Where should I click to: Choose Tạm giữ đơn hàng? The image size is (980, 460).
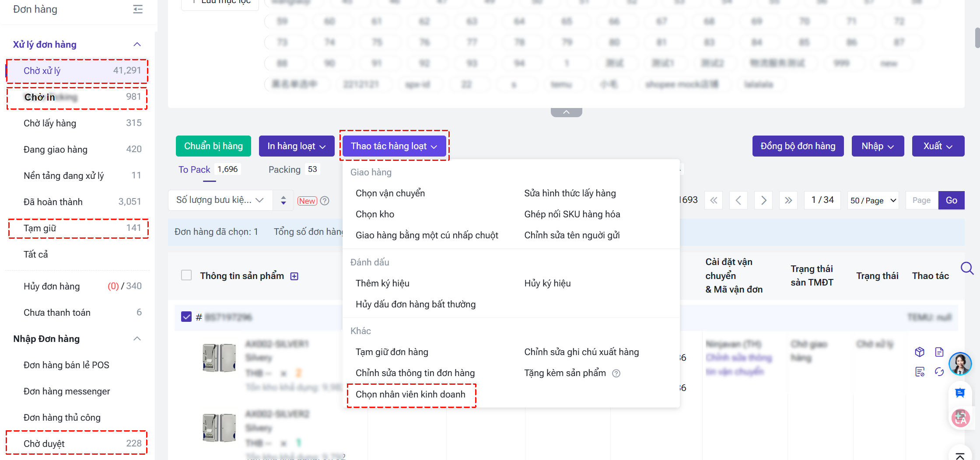(x=392, y=352)
